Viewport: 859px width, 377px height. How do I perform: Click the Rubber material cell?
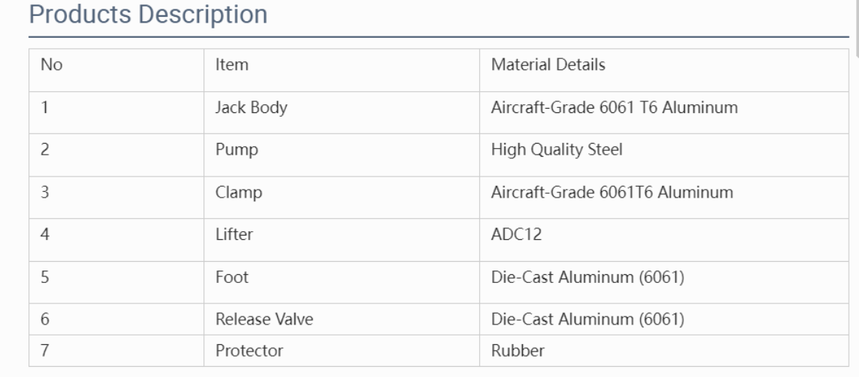[x=664, y=351]
